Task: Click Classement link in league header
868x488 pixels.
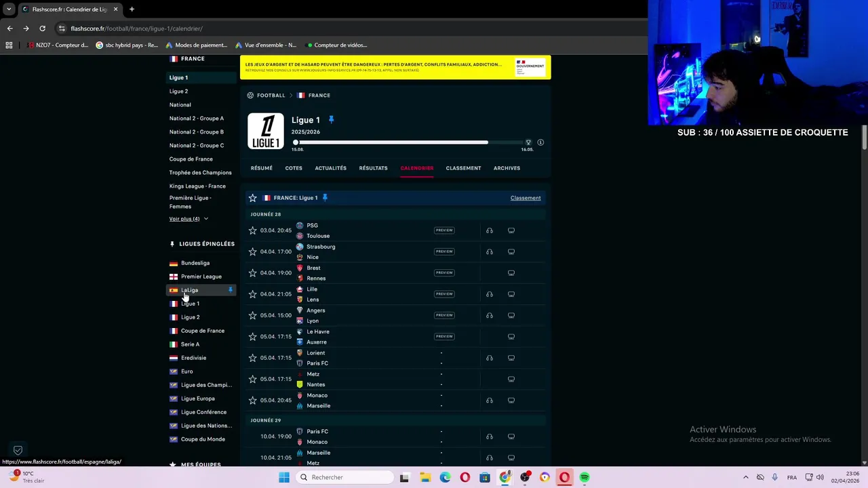Action: pyautogui.click(x=526, y=198)
